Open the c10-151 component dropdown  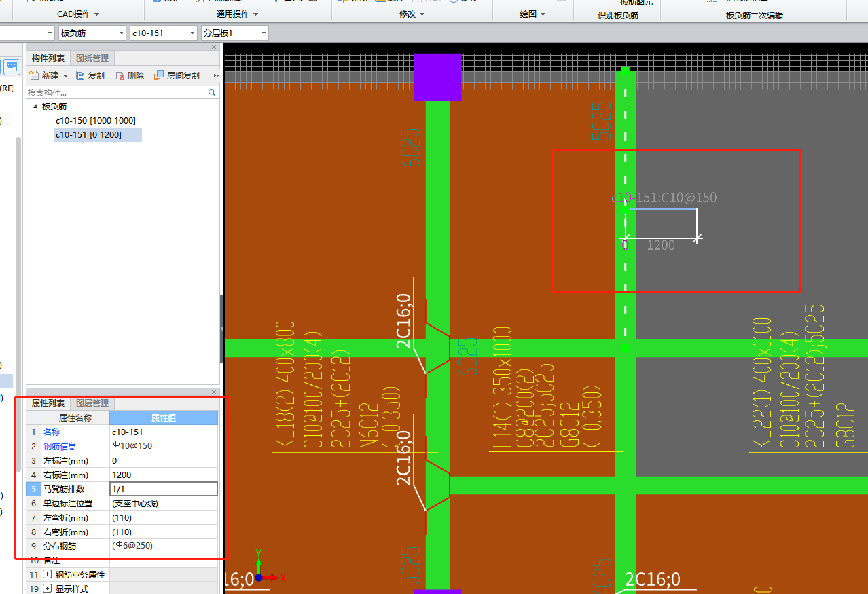pyautogui.click(x=192, y=33)
